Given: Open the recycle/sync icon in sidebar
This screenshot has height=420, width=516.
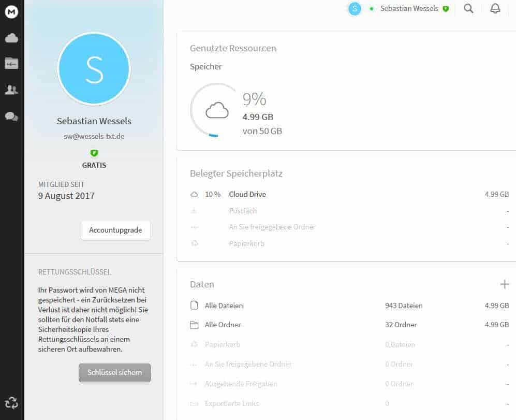Looking at the screenshot, I should tap(11, 402).
